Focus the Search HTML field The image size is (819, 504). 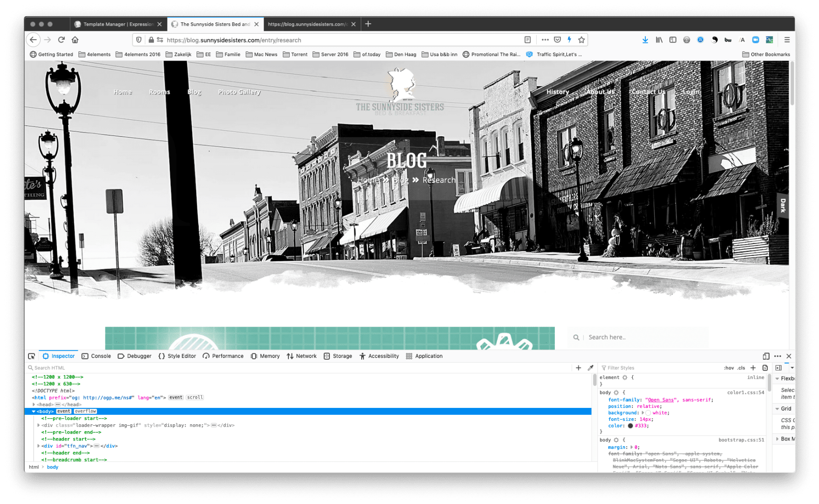point(299,368)
